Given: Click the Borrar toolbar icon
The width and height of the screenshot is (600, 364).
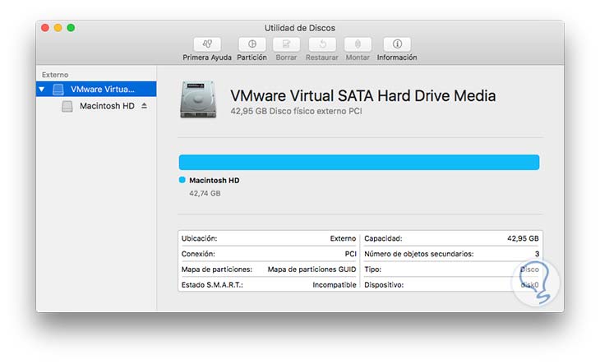Looking at the screenshot, I should [286, 44].
